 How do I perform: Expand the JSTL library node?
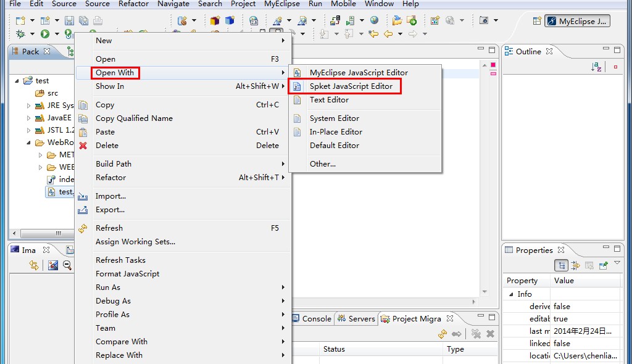pos(28,130)
